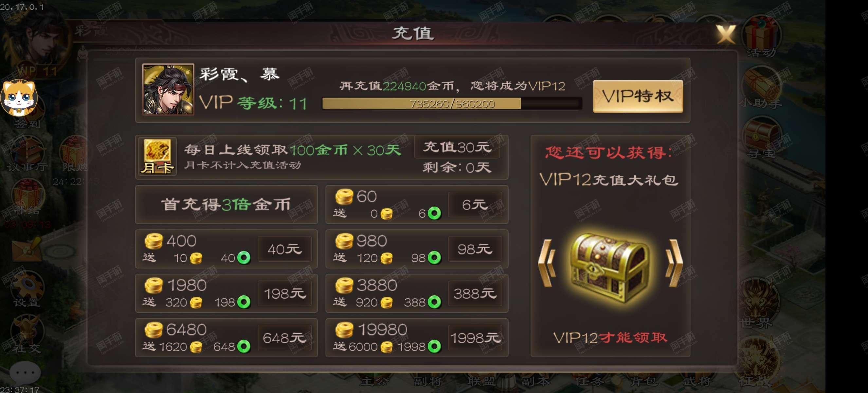Select the 1998元 recharge option
Screen dimensions: 868x393
pos(475,338)
